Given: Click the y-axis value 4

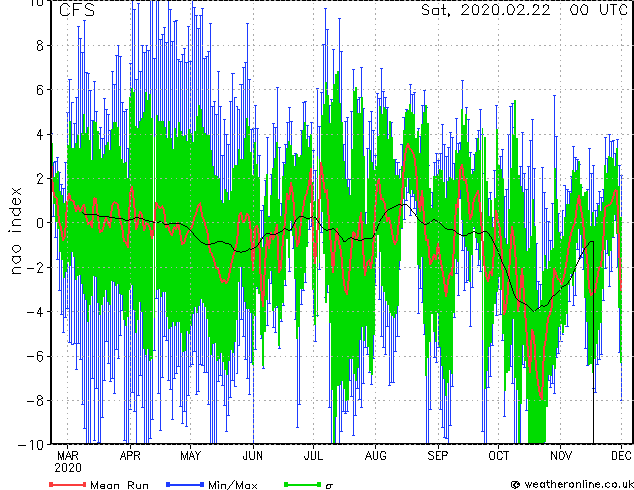Looking at the screenshot, I should [x=40, y=134].
